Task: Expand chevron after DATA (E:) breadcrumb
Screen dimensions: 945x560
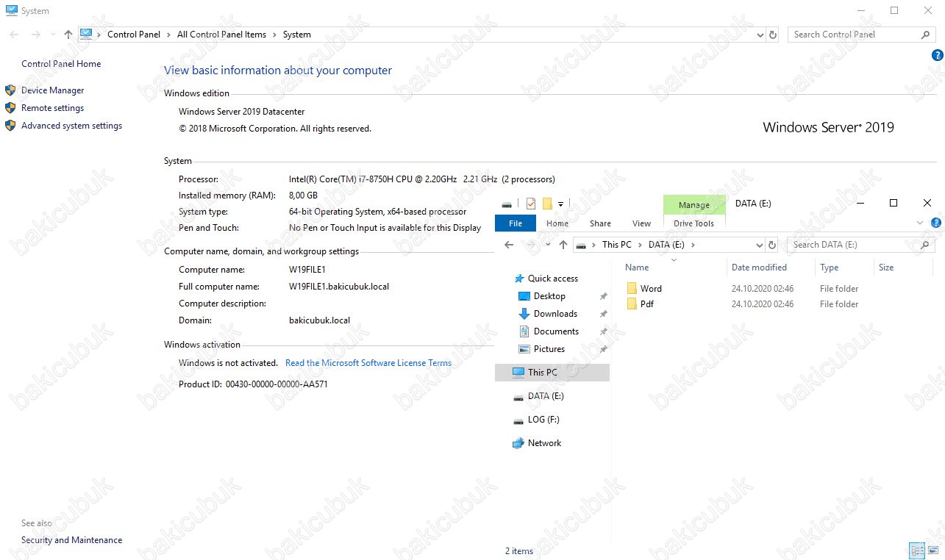Action: 693,245
